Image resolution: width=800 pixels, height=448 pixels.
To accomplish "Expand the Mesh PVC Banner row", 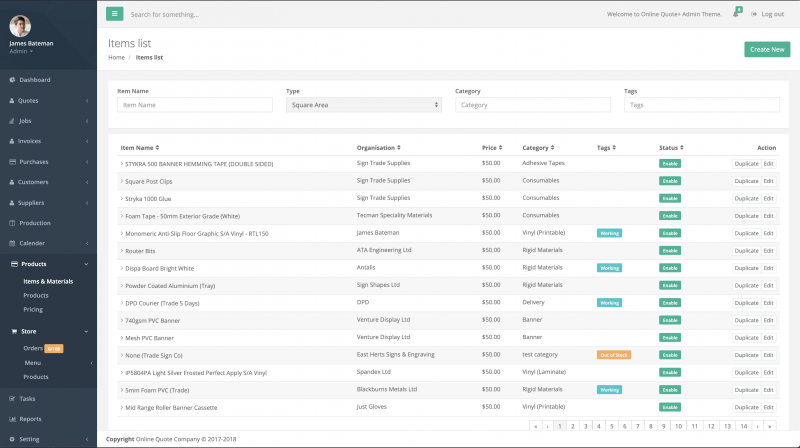I will coord(121,338).
